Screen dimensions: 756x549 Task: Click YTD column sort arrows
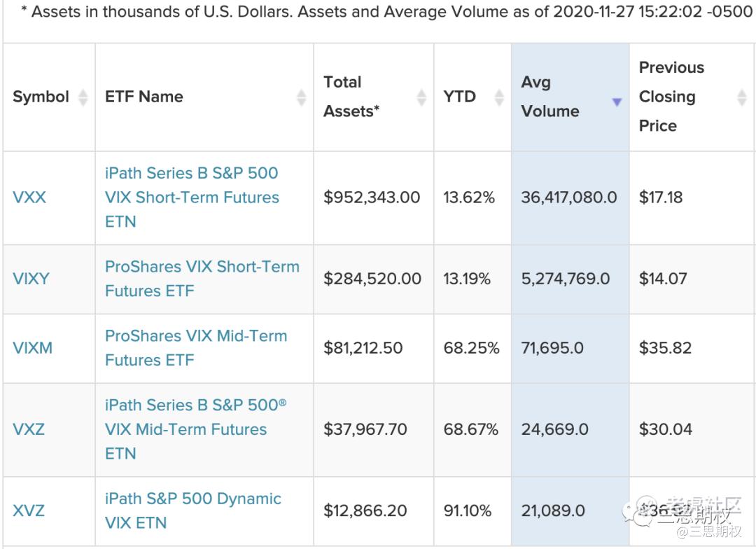(499, 97)
